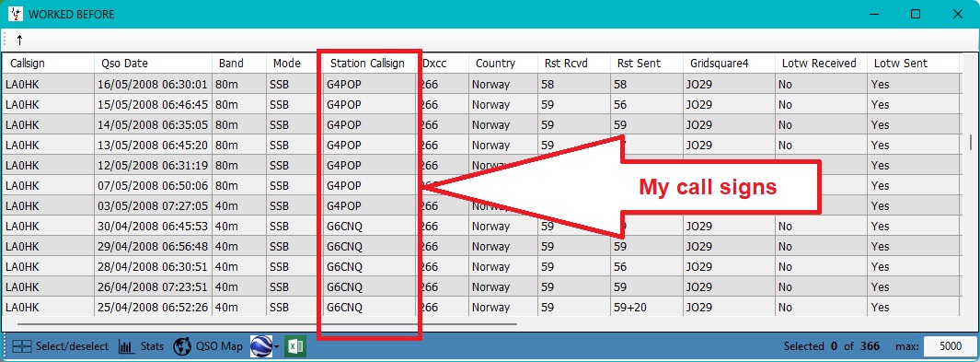Click the horizontal scrollbar thumb
The height and width of the screenshot is (362, 980).
tap(268, 324)
